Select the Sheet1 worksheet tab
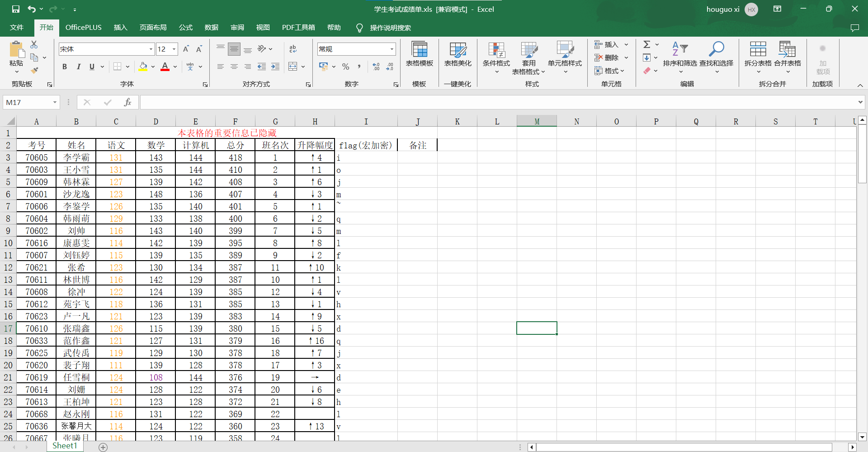Image resolution: width=868 pixels, height=452 pixels. point(65,446)
